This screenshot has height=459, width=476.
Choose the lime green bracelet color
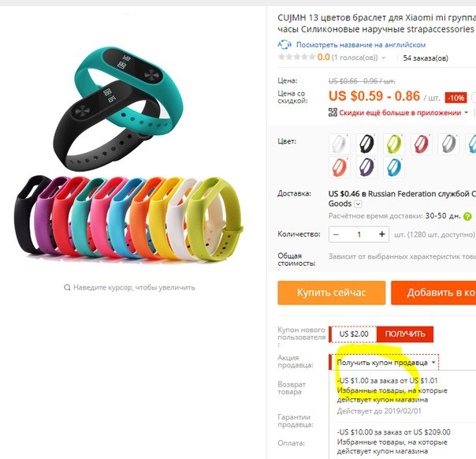[394, 144]
